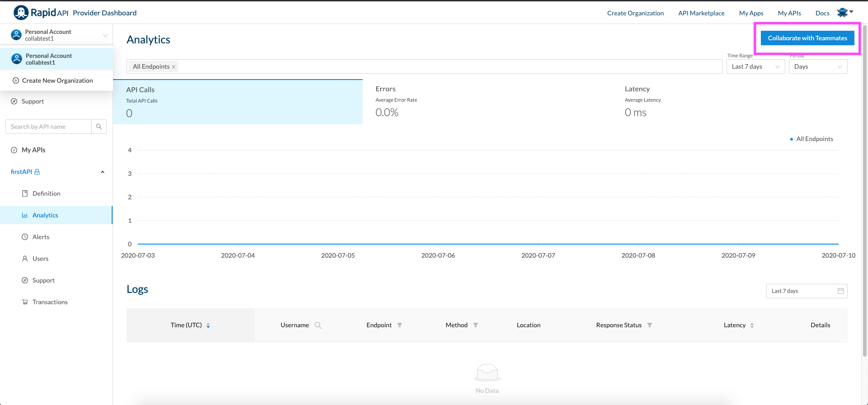
Task: Sort logs by Time (UTC) arrows
Action: point(208,325)
